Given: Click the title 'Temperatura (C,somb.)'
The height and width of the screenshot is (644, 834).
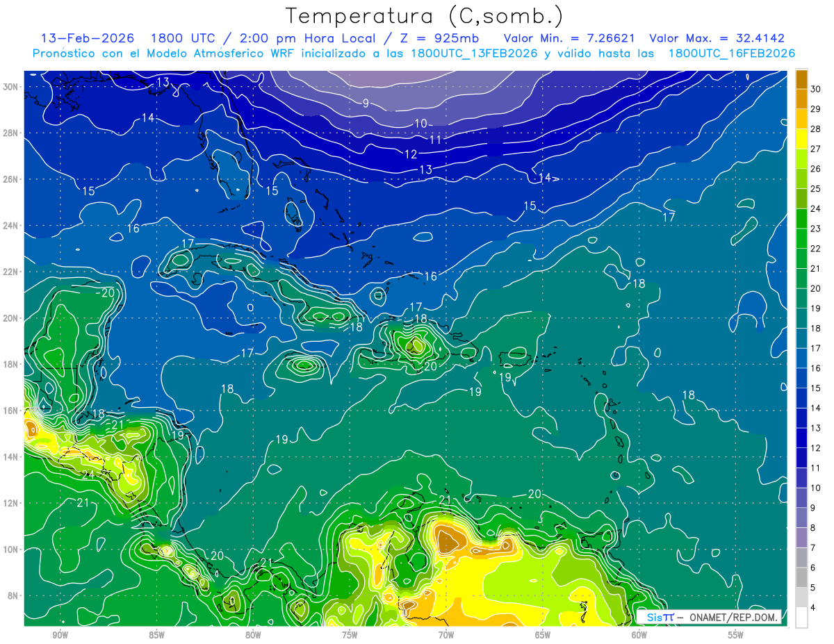Looking at the screenshot, I should pos(425,16).
